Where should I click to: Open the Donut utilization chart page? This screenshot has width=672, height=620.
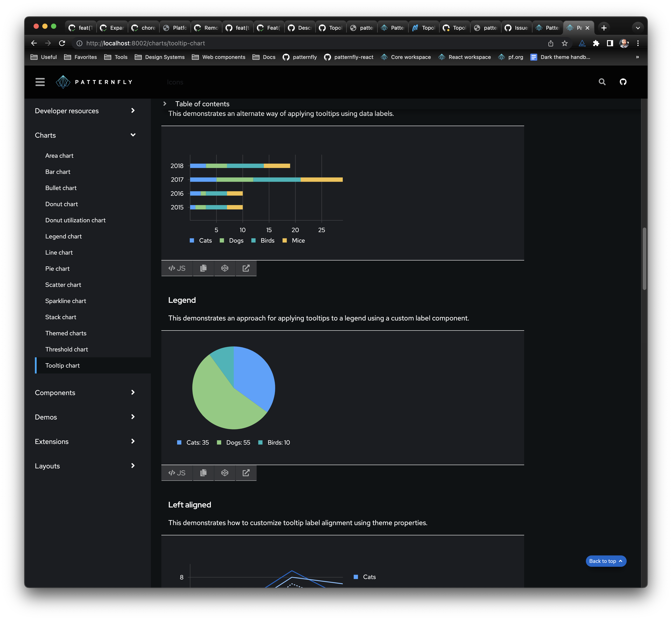click(75, 220)
